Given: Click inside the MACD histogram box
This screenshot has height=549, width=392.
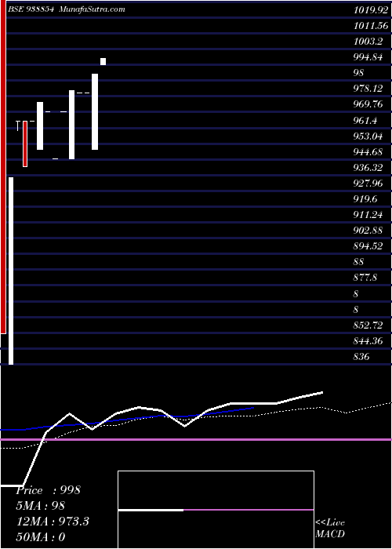Looking at the screenshot, I should [x=216, y=510].
